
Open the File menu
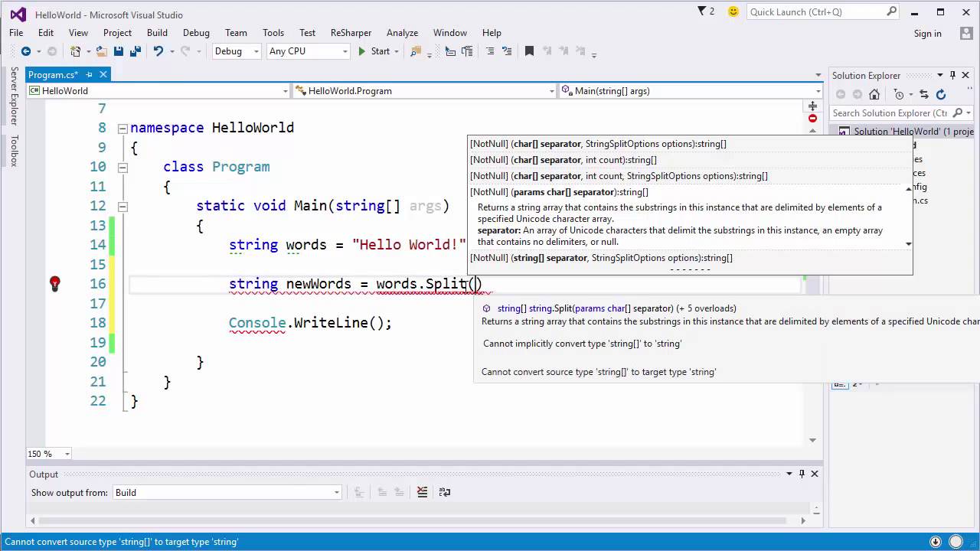(x=16, y=33)
